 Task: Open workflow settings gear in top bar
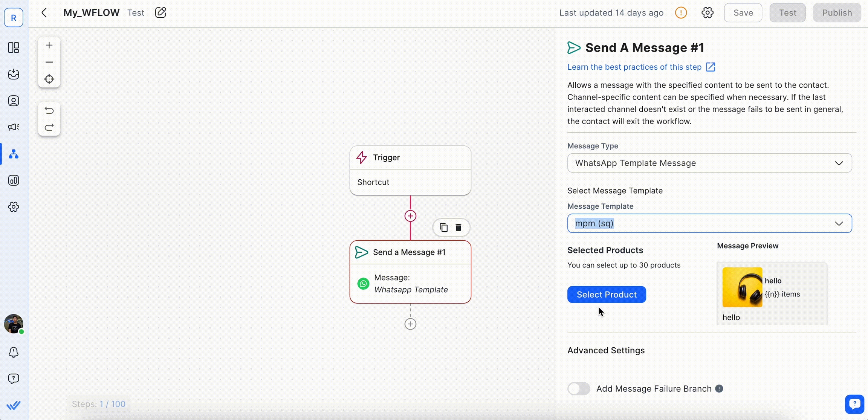tap(707, 13)
